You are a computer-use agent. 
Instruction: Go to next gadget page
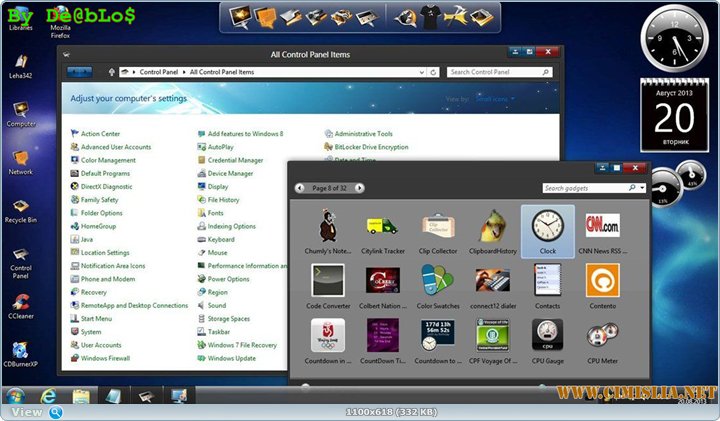click(359, 188)
